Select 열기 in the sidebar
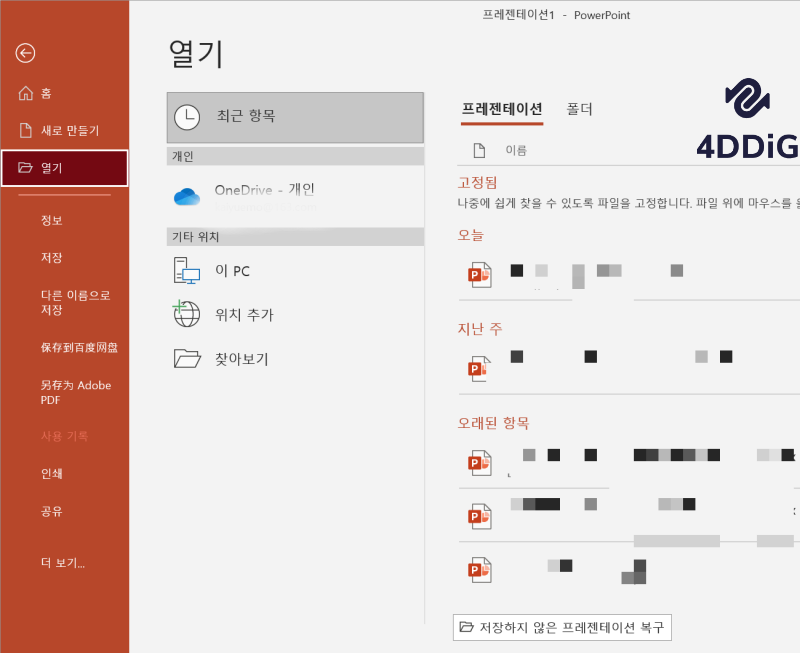 coord(64,168)
